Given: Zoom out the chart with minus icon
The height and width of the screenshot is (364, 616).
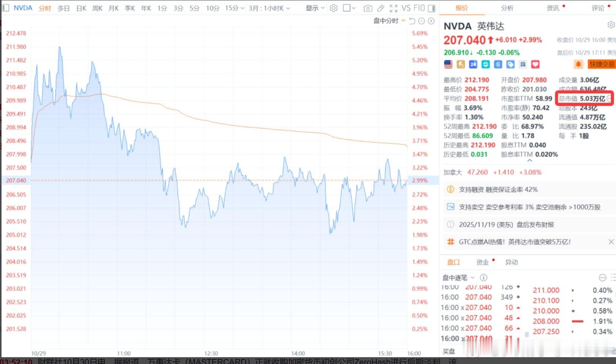Looking at the screenshot, I should [421, 21].
